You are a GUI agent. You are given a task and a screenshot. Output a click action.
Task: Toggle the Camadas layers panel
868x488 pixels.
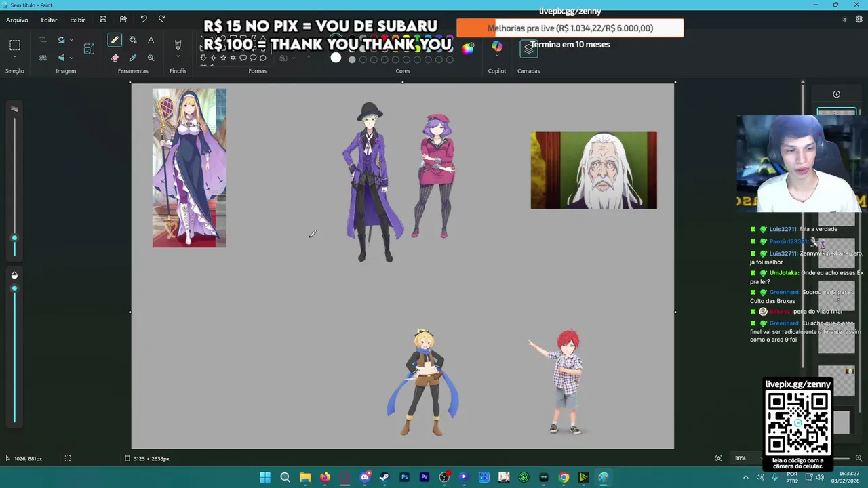(x=529, y=48)
